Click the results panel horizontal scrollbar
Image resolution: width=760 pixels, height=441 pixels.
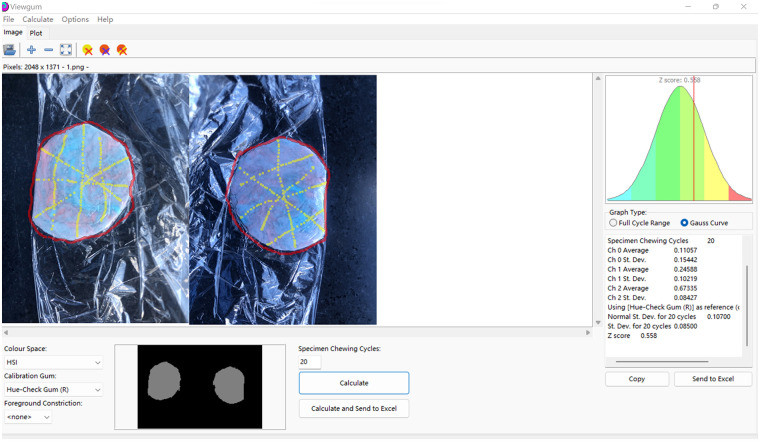[x=662, y=361]
